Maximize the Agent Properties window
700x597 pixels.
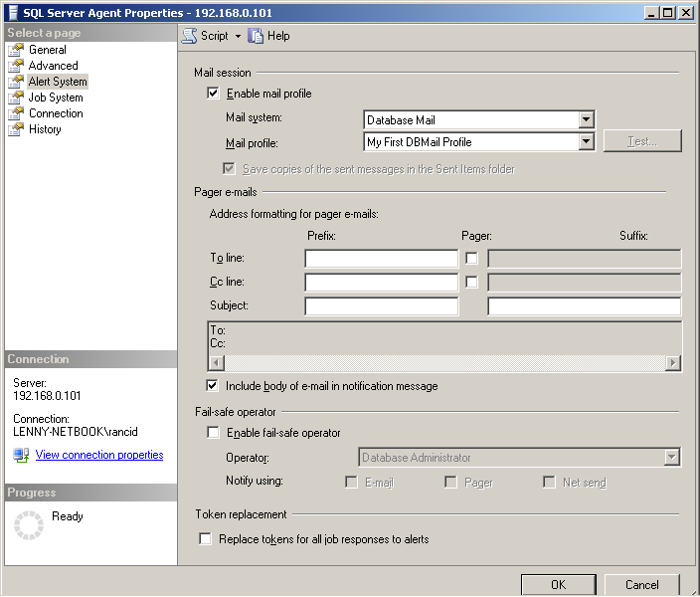[668, 13]
